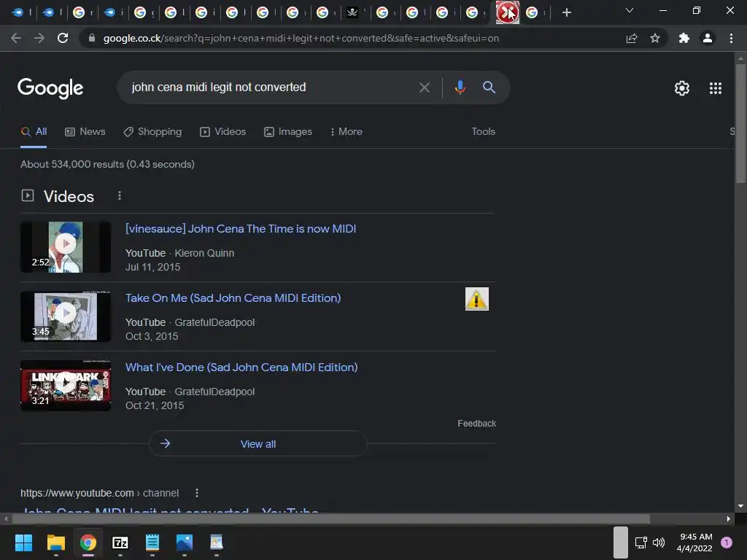The image size is (747, 560).
Task: Open the Windows Start menu
Action: click(x=23, y=542)
